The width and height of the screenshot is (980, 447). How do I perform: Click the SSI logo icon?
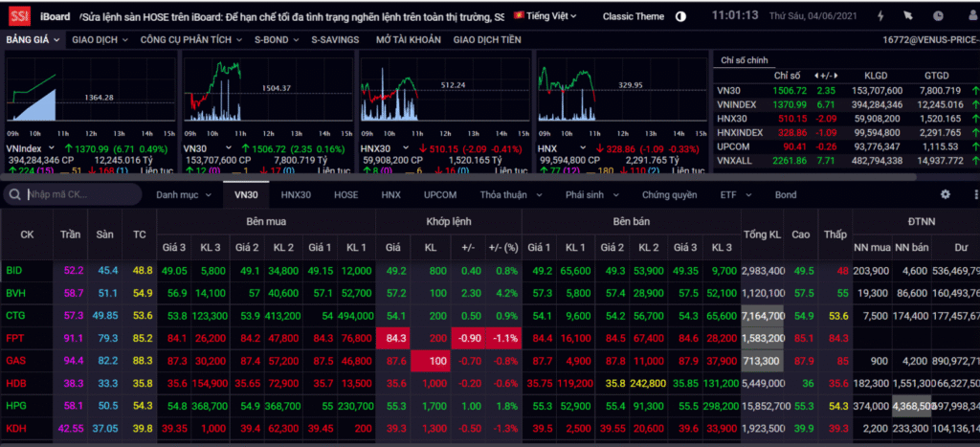(x=18, y=16)
